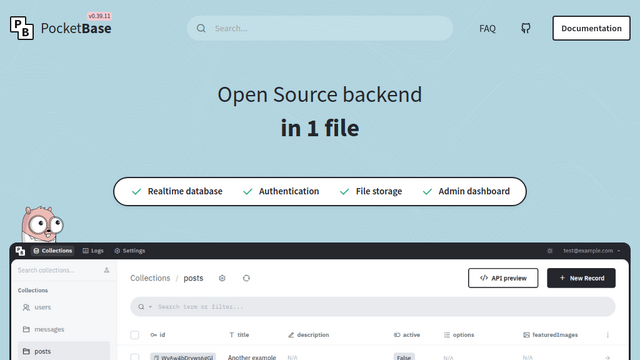Switch to the Logs tab

pyautogui.click(x=93, y=251)
